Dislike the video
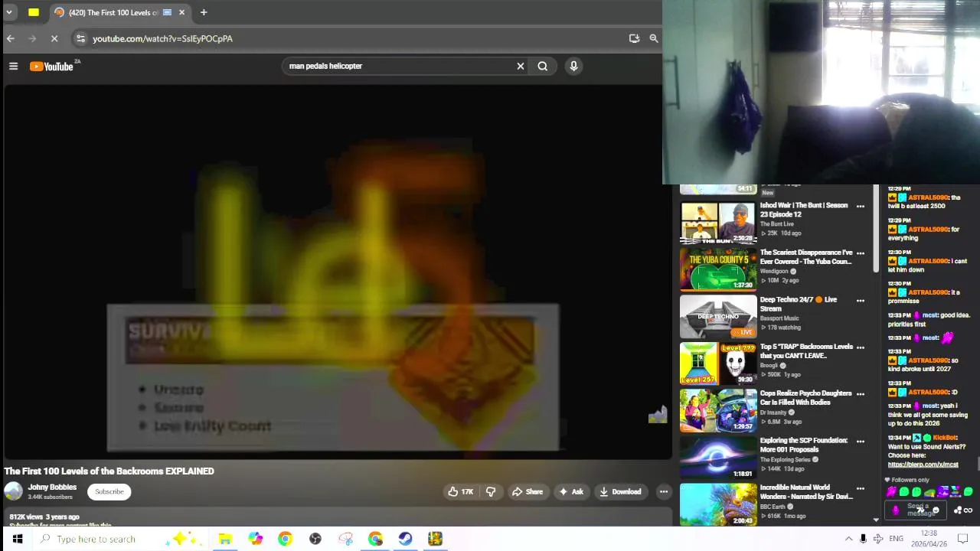Image resolution: width=980 pixels, height=551 pixels. click(x=491, y=492)
